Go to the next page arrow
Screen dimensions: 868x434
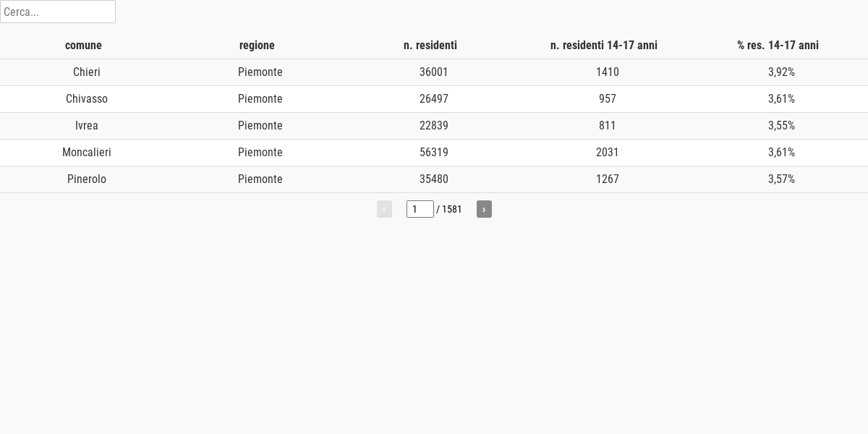(484, 209)
